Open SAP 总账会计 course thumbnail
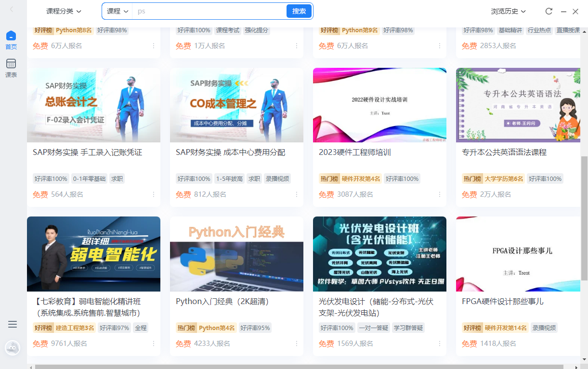The height and width of the screenshot is (369, 588). pyautogui.click(x=93, y=105)
